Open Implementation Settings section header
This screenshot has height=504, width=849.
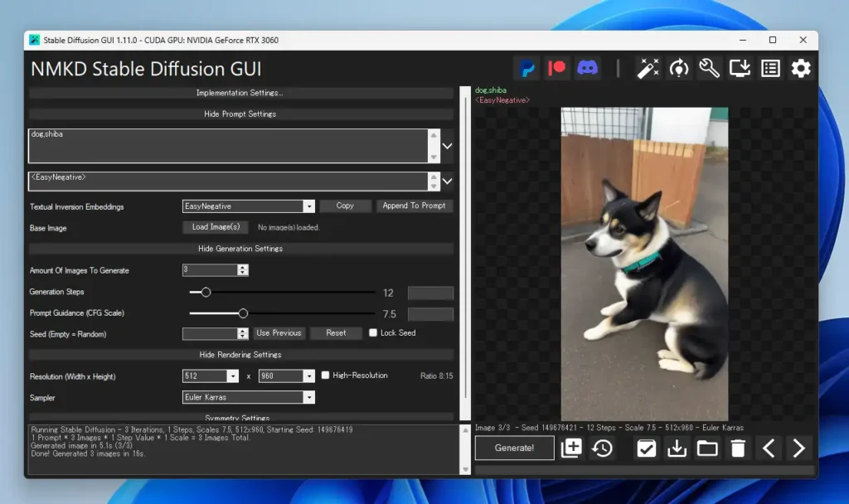240,93
